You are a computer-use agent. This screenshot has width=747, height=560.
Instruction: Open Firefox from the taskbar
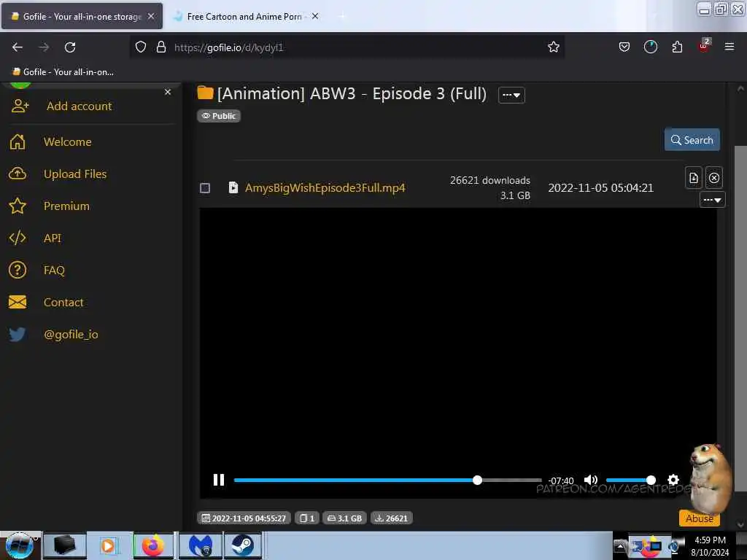coord(153,545)
